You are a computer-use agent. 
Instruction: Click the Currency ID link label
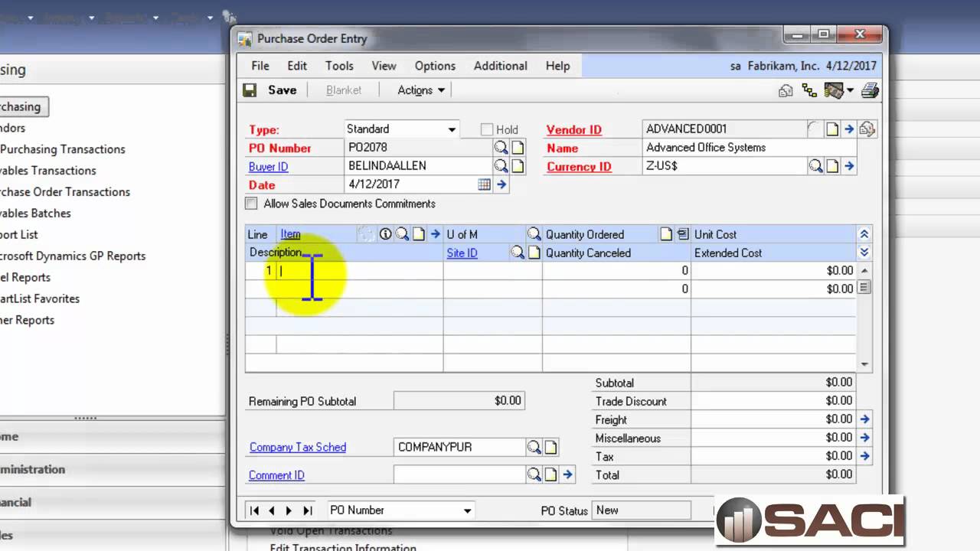[x=579, y=167]
